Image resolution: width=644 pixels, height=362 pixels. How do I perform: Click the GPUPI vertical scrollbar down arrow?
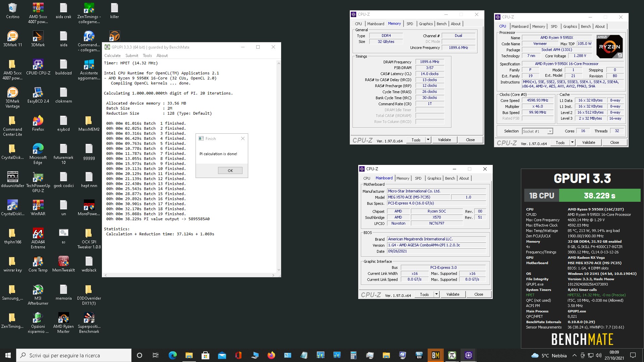(x=278, y=269)
